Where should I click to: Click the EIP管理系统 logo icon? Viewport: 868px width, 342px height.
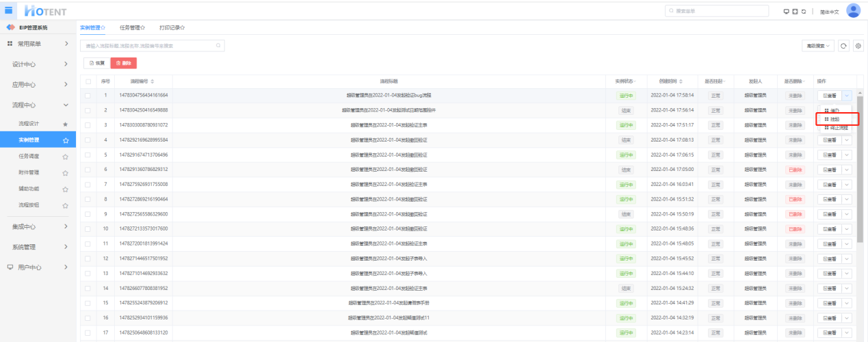(10, 27)
